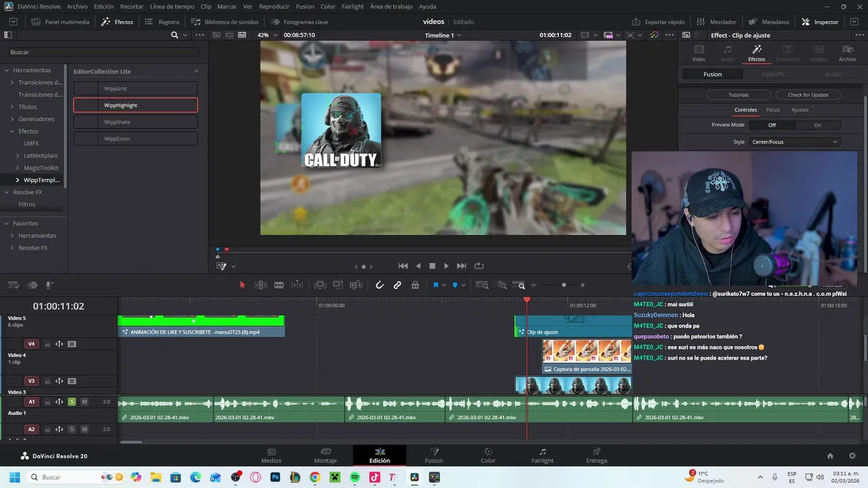Stop playback in the viewer
Image resolution: width=868 pixels, height=488 pixels.
click(432, 266)
